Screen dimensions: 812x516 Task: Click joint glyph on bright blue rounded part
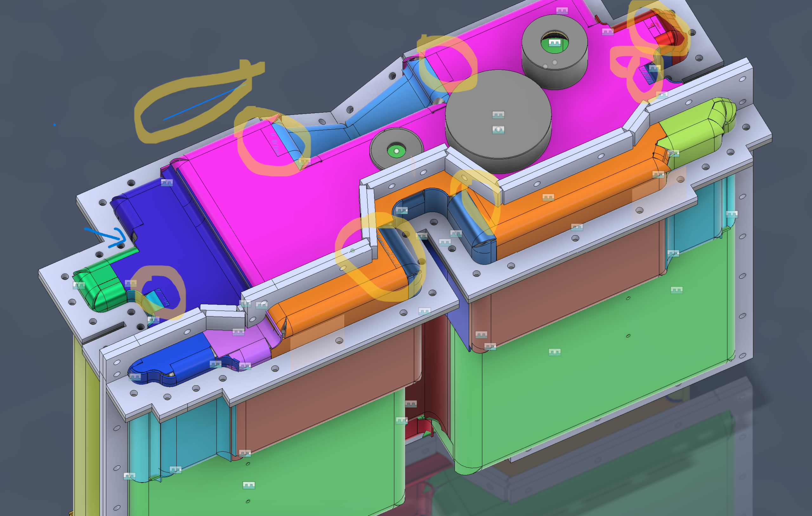135,377
